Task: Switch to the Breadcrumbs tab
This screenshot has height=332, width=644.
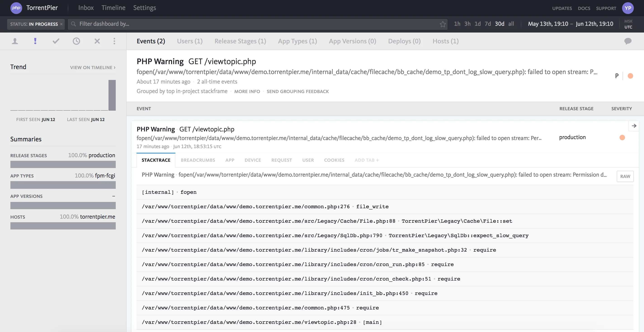Action: tap(198, 160)
